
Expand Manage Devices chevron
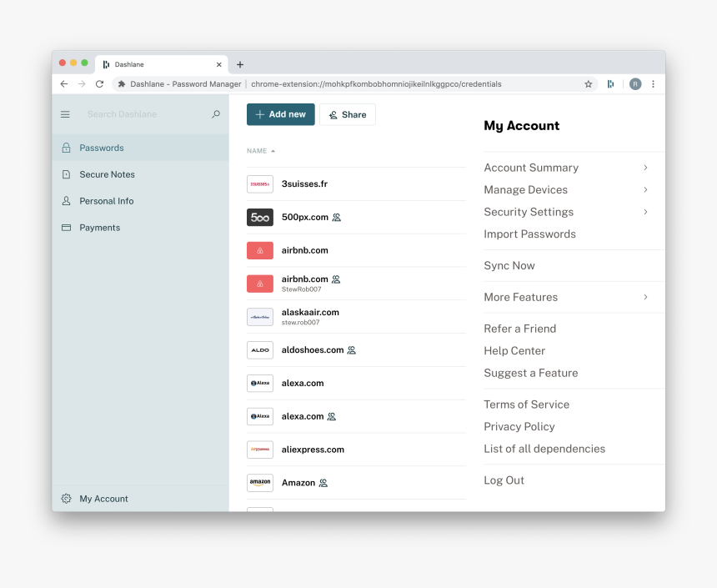645,189
